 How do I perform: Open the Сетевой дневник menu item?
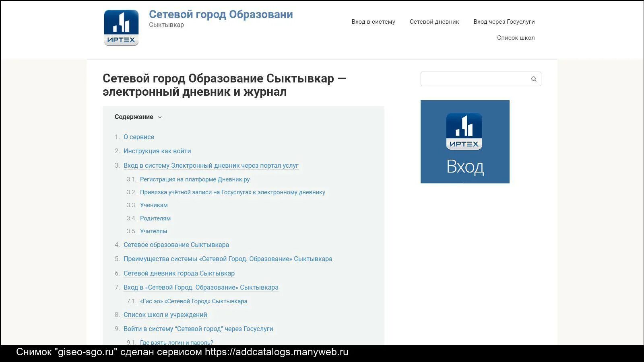click(434, 22)
